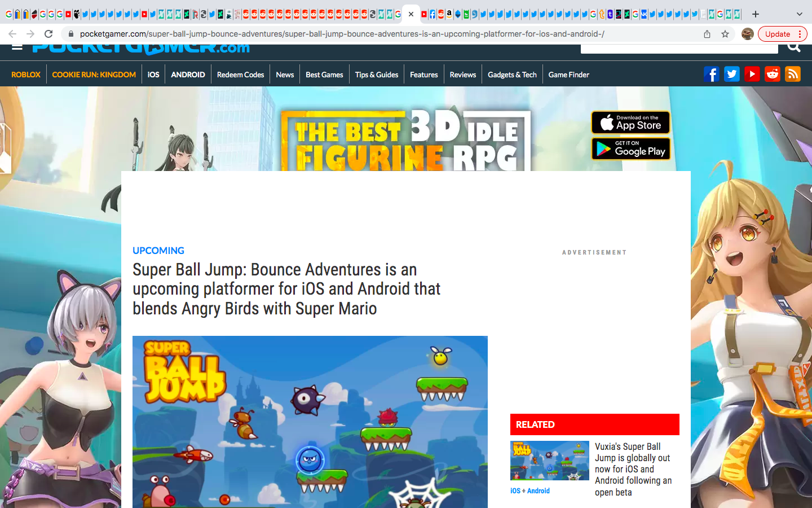Viewport: 812px width, 508px height.
Task: Click the PocketGamer.com logo
Action: (x=141, y=49)
